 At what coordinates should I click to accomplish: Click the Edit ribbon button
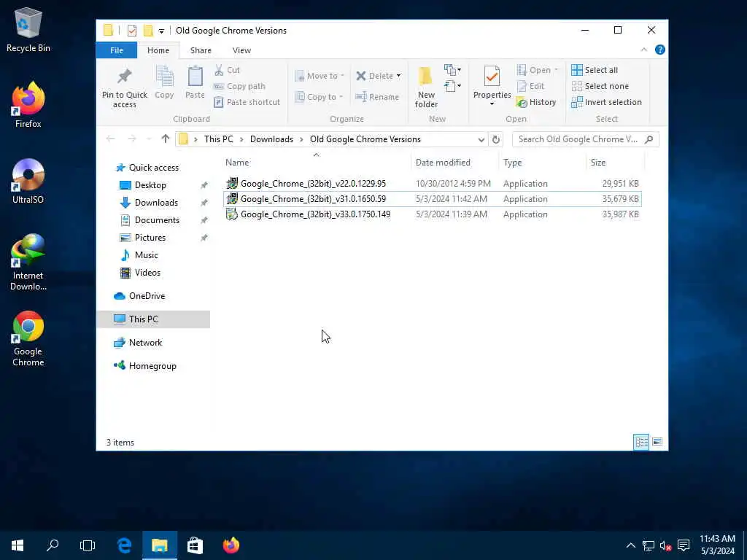(530, 86)
